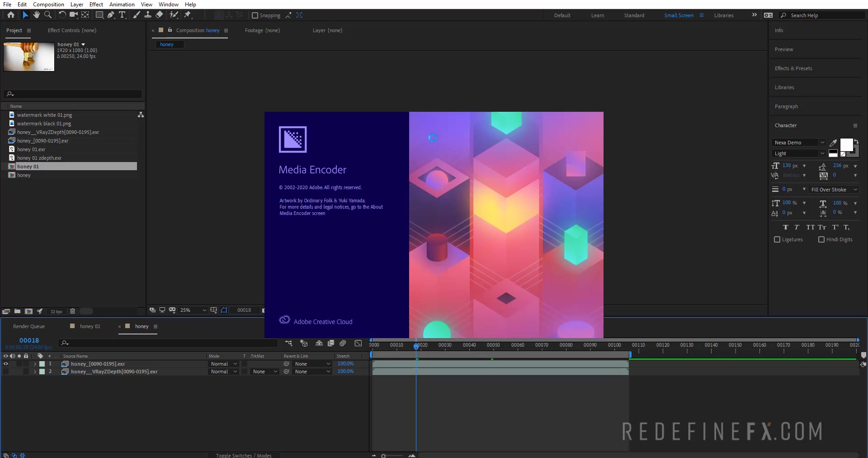The image size is (868, 458).
Task: Open the 25% magnification dropdown
Action: [193, 310]
